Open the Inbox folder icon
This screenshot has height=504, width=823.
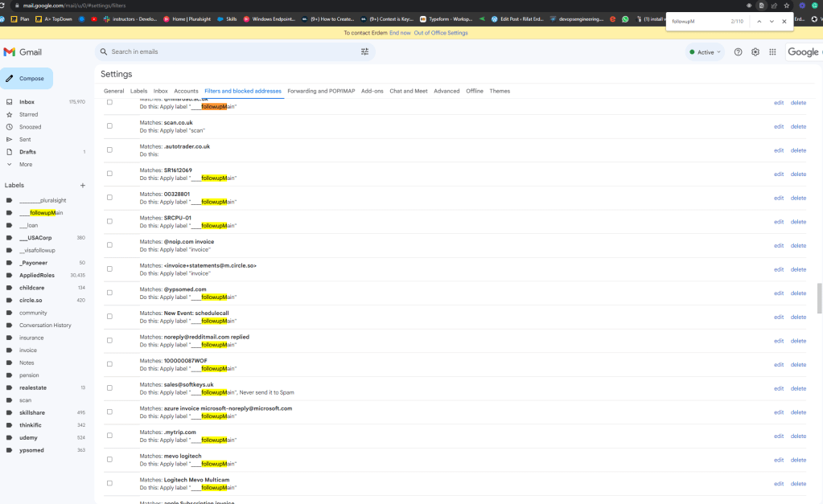tap(9, 102)
